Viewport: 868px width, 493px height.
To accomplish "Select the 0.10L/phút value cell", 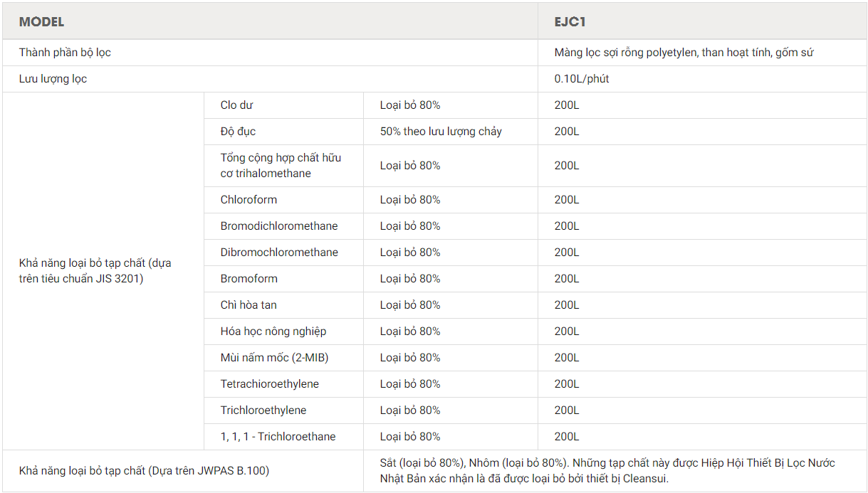I will tap(582, 79).
